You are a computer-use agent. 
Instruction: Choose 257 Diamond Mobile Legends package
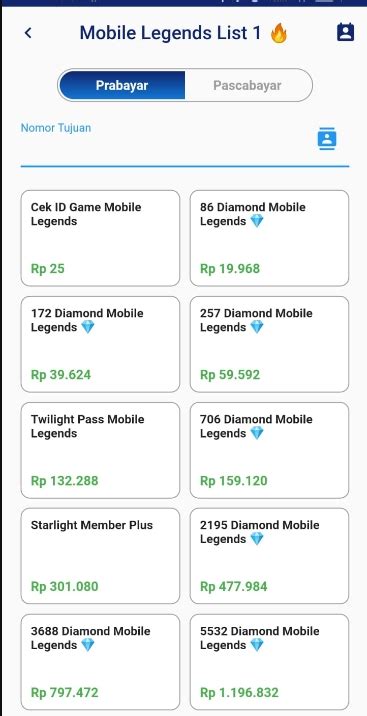269,344
